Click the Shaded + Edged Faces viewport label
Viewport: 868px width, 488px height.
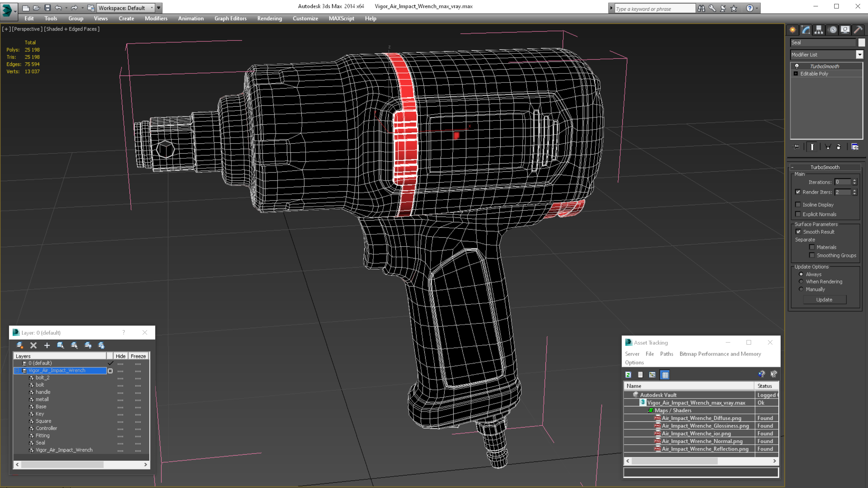click(x=72, y=29)
